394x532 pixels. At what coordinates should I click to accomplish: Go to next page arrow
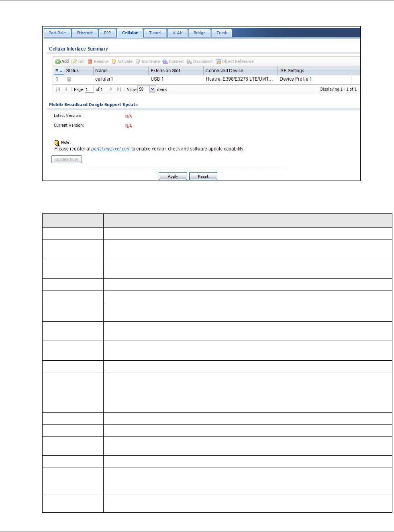pyautogui.click(x=111, y=89)
